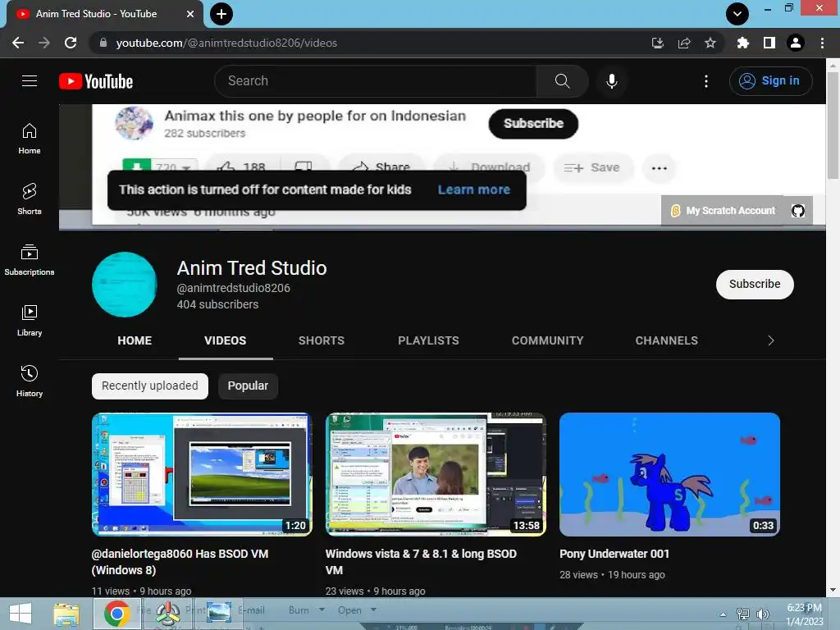840x630 pixels.
Task: Click the YouTube search field
Action: 376,81
